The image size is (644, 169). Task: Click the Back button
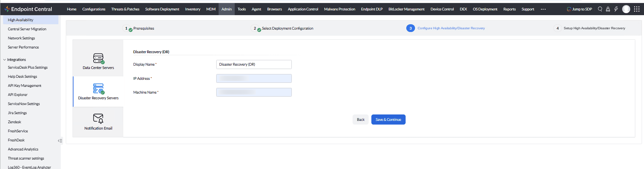tap(361, 120)
